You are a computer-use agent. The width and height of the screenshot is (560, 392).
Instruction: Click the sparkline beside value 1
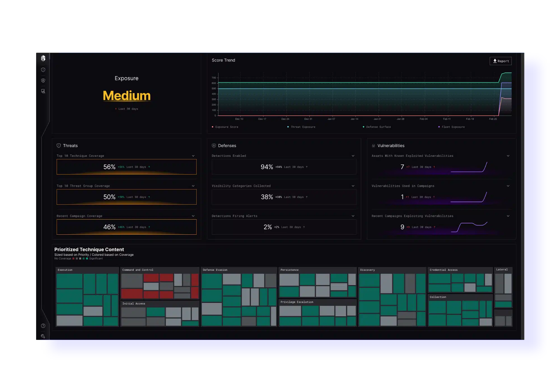tap(469, 197)
